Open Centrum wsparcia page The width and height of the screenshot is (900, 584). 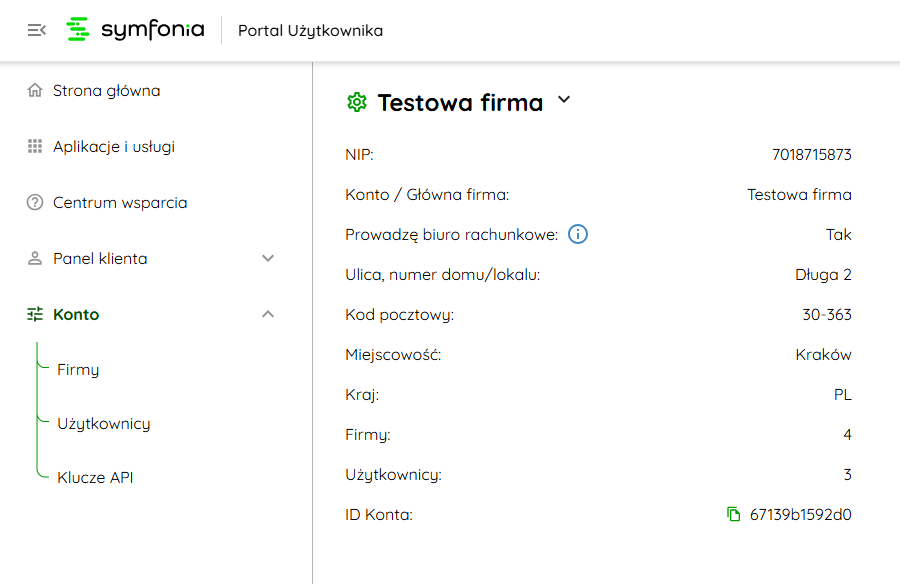120,203
